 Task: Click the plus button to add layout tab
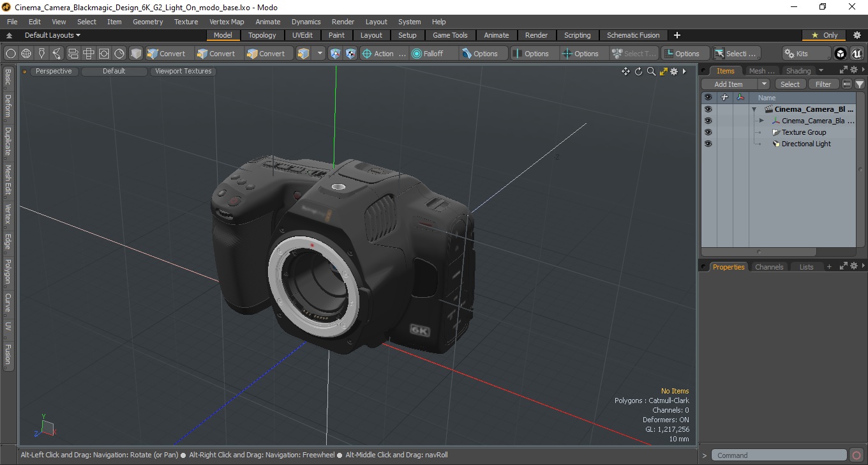(677, 35)
